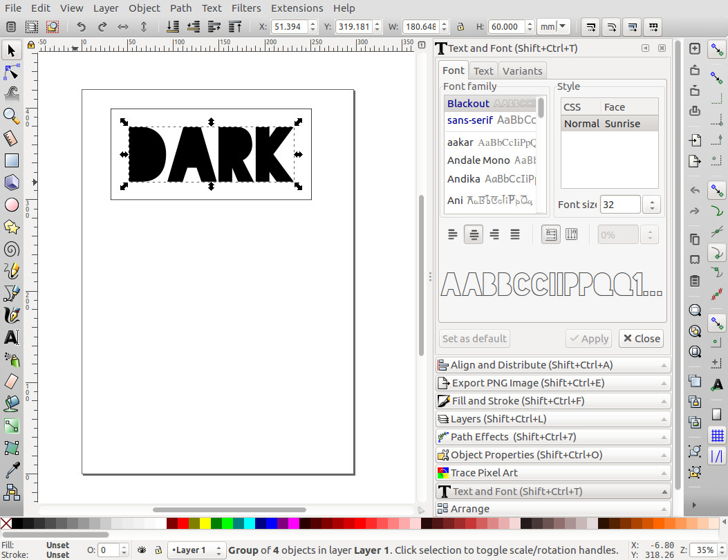Select the Spiral tool
Viewport: 728px width, 560px height.
tap(12, 250)
